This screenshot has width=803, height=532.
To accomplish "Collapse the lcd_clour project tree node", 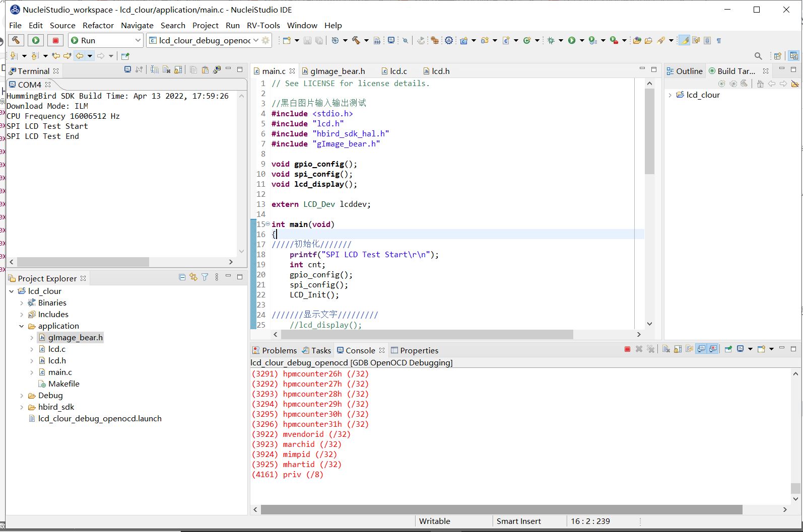I will (x=12, y=291).
